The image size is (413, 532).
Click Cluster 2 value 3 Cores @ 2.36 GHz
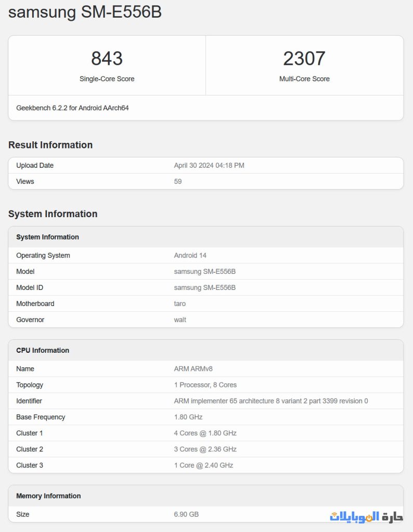pos(205,449)
